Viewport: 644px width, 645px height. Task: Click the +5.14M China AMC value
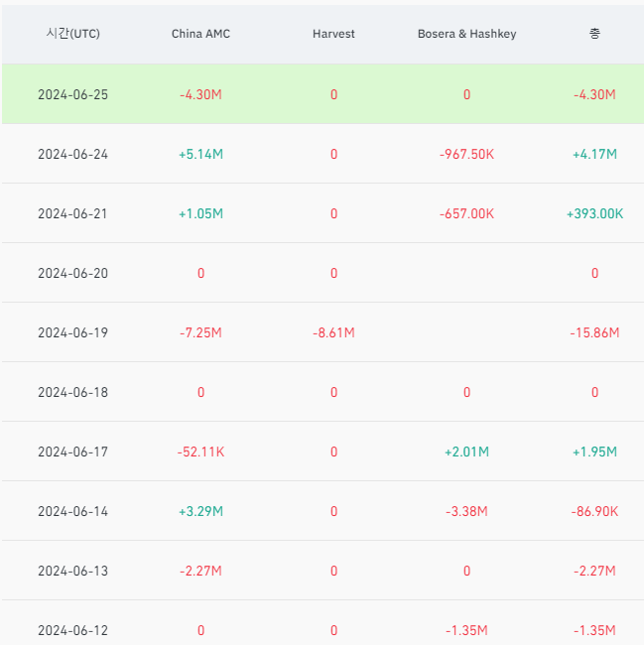pos(200,154)
